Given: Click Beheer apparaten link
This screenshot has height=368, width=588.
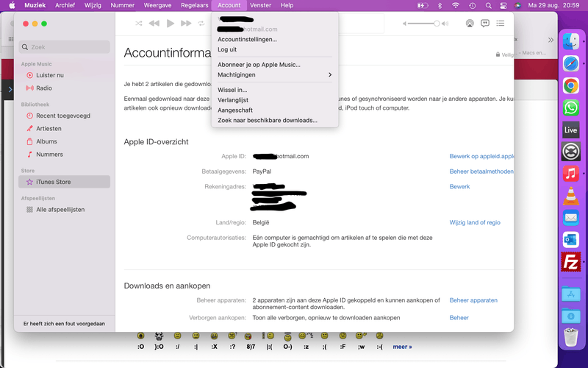Looking at the screenshot, I should tap(473, 300).
